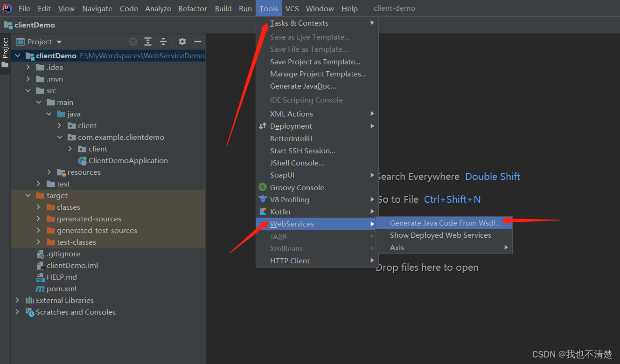Click the V8 Profiling icon
The height and width of the screenshot is (364, 620).
coord(263,199)
